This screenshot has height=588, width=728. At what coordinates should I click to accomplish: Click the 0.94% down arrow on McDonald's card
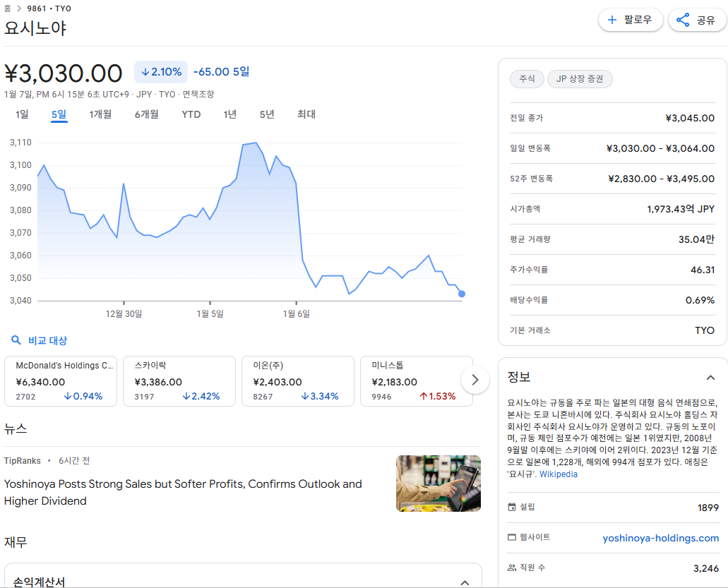68,396
